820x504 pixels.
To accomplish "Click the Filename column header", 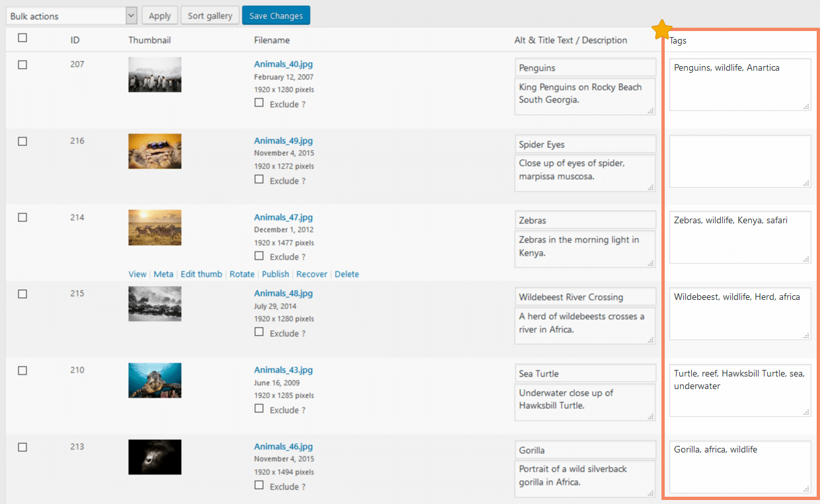I will [272, 40].
